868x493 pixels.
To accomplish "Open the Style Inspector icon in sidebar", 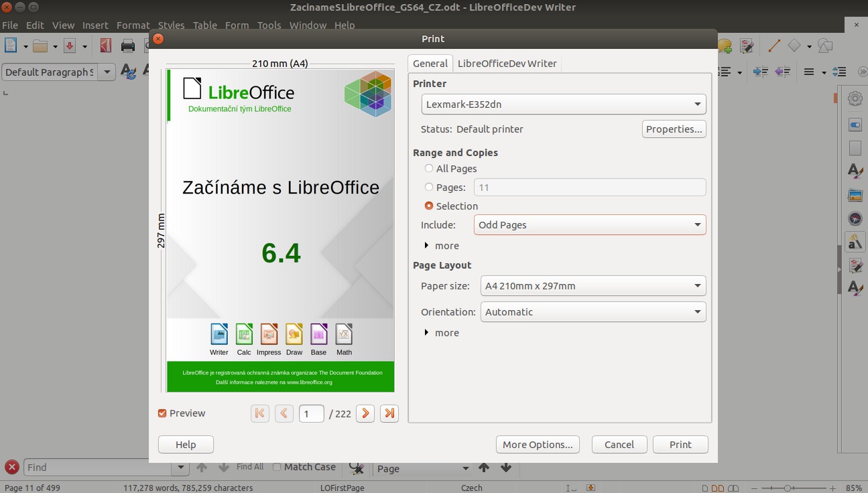I will [855, 242].
